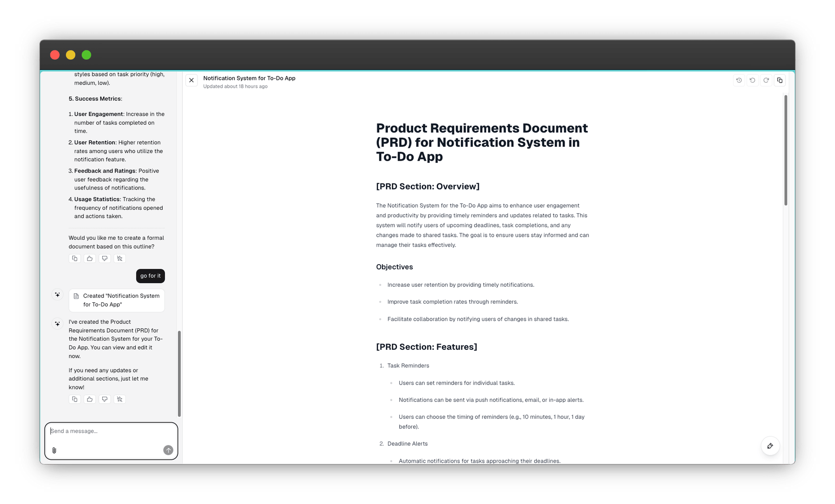
Task: Give a thumbs up to the response
Action: 90,399
